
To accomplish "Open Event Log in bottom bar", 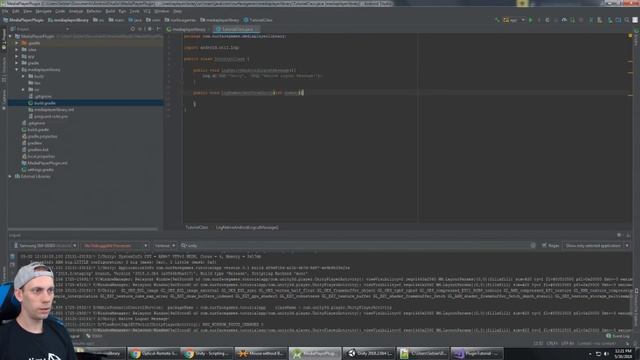I will (619, 336).
